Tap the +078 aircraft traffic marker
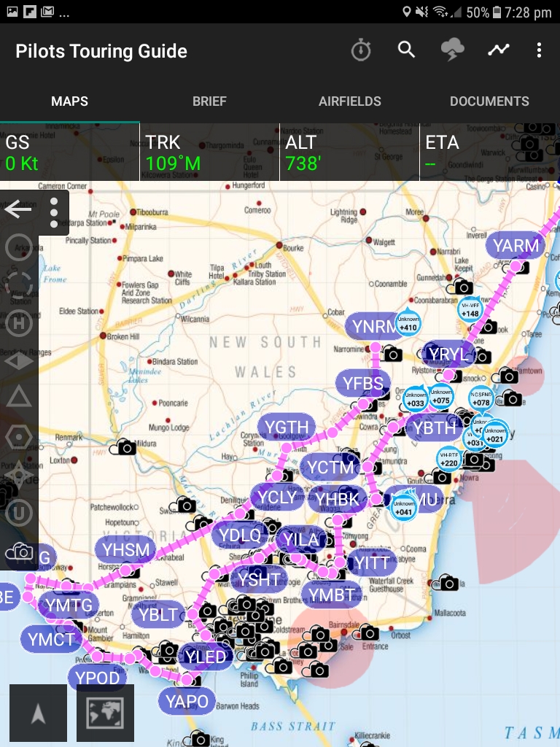The width and height of the screenshot is (560, 747). pos(481,398)
